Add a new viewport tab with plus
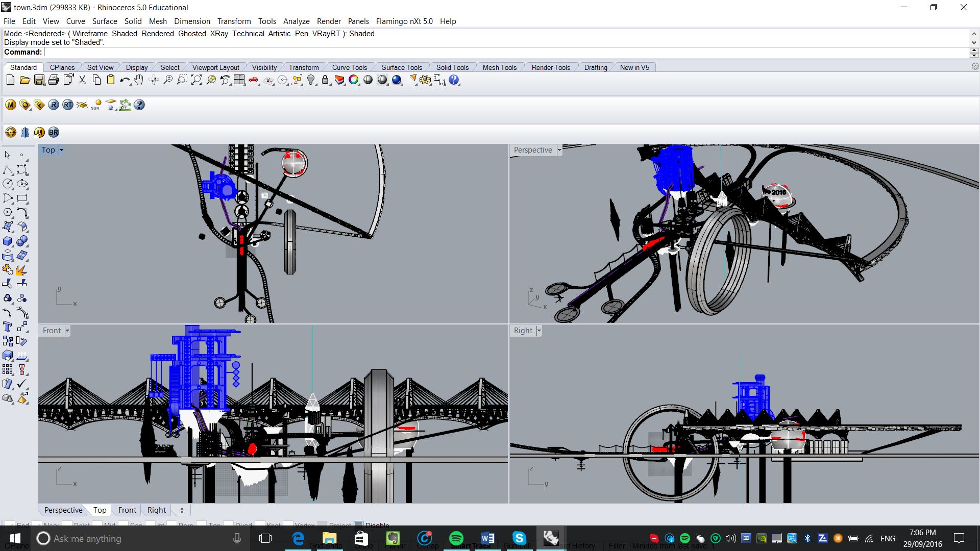 (182, 510)
